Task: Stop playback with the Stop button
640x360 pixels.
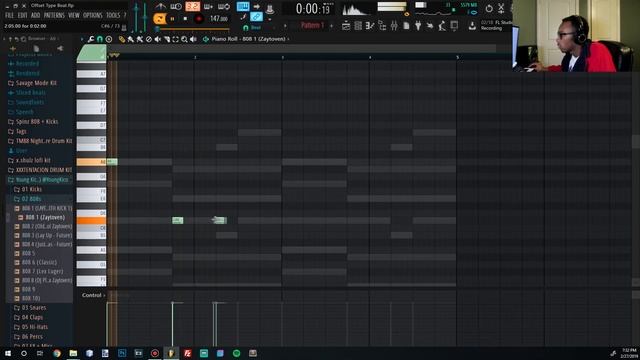Action: tap(185, 19)
